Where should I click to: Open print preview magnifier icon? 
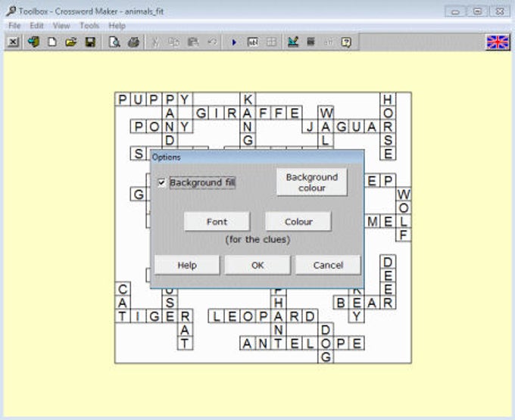coord(114,42)
